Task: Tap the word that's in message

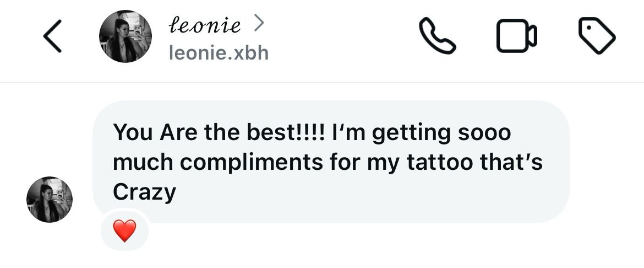Action: click(511, 162)
